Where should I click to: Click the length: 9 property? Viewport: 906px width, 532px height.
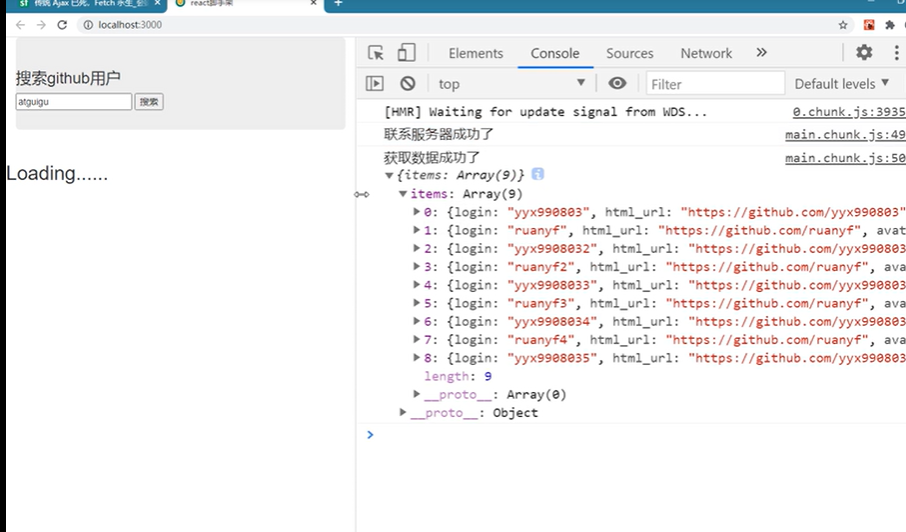[x=458, y=376]
